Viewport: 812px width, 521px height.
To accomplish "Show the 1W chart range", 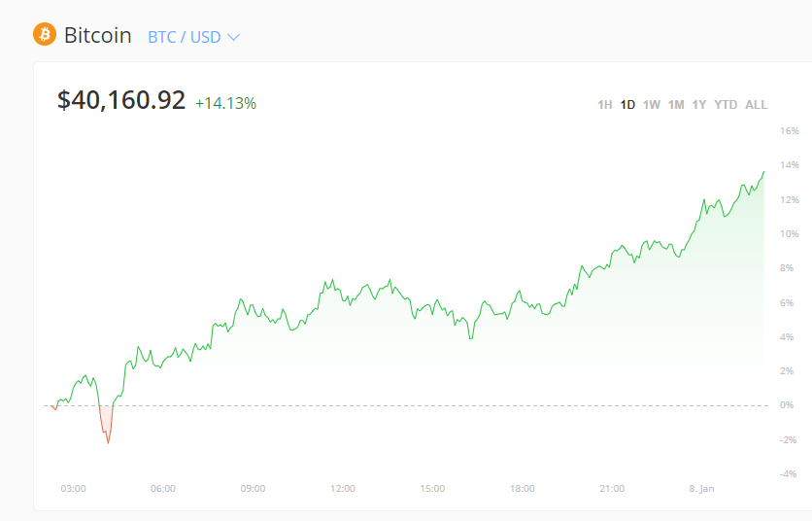I will (x=651, y=105).
